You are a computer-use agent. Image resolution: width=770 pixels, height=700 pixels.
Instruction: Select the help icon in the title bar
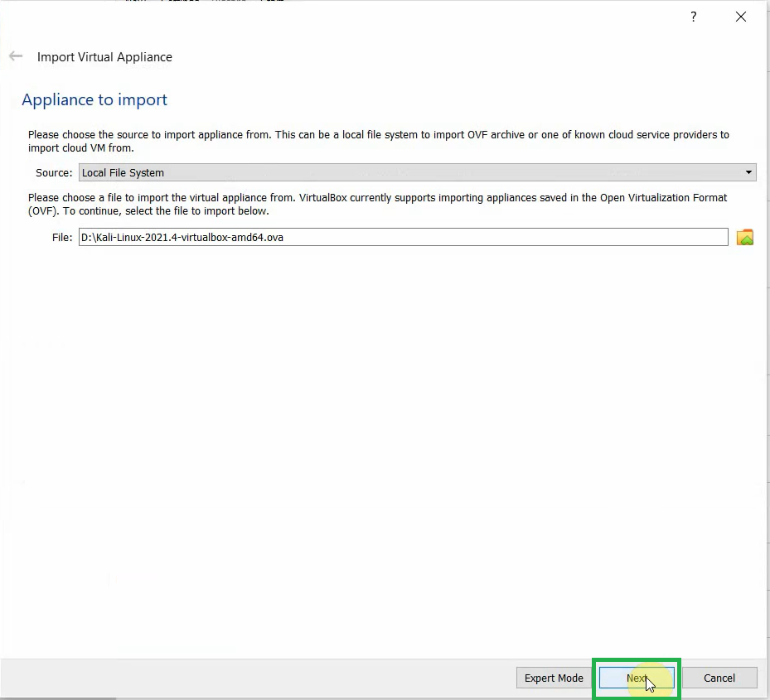tap(694, 17)
